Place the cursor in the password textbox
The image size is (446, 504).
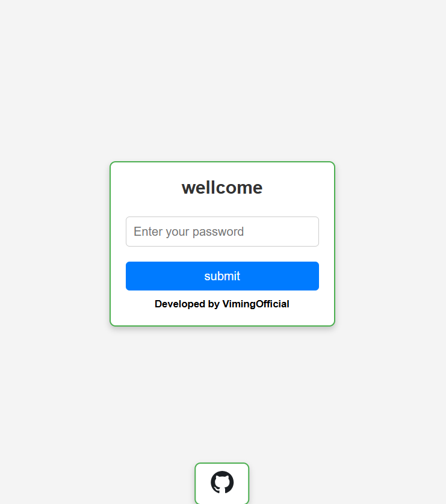(222, 232)
